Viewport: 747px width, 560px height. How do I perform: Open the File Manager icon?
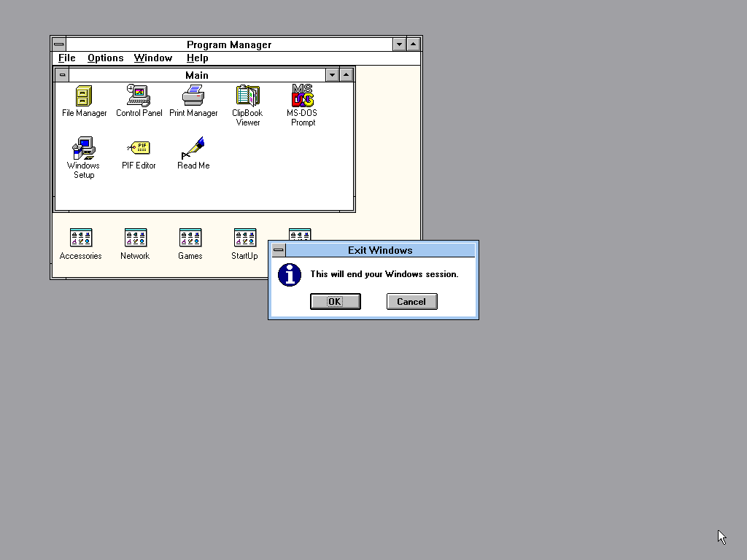[84, 96]
